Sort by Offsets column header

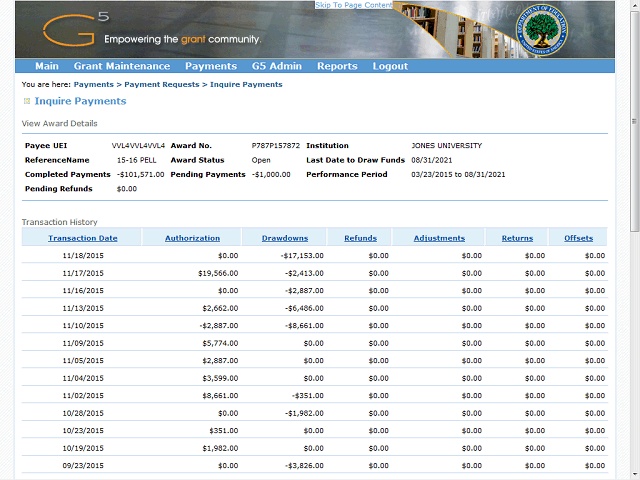[578, 238]
